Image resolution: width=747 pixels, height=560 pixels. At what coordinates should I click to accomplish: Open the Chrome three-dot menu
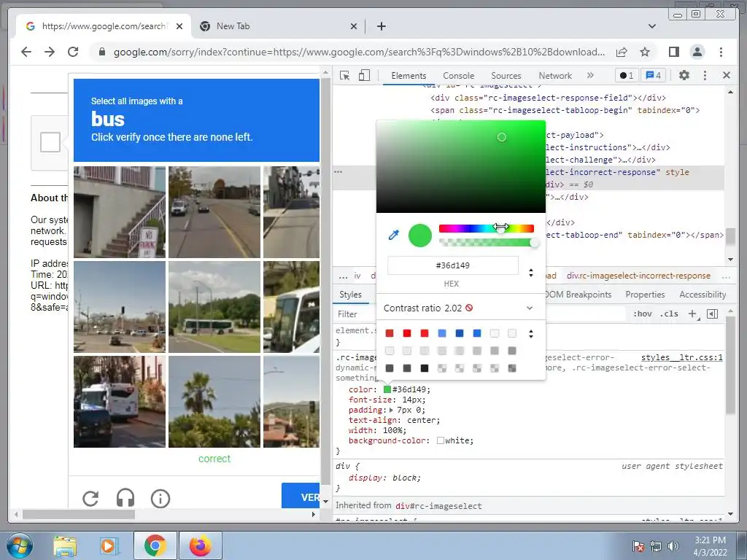721,52
